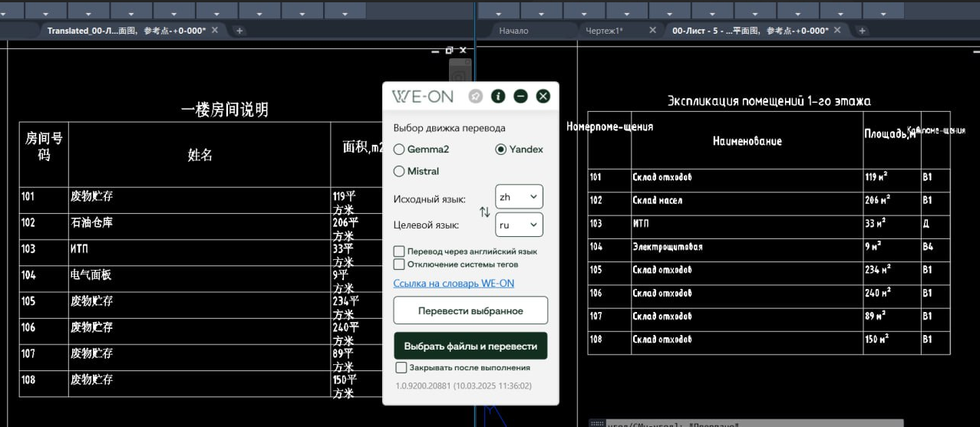Select the 150 м² area cell
Image resolution: width=980 pixels, height=427 pixels.
click(x=876, y=339)
